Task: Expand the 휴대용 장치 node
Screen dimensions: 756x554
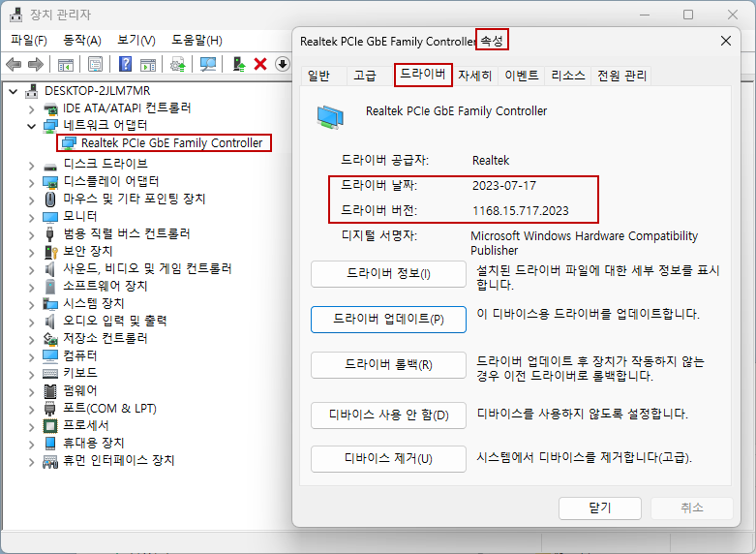Action: pyautogui.click(x=31, y=445)
